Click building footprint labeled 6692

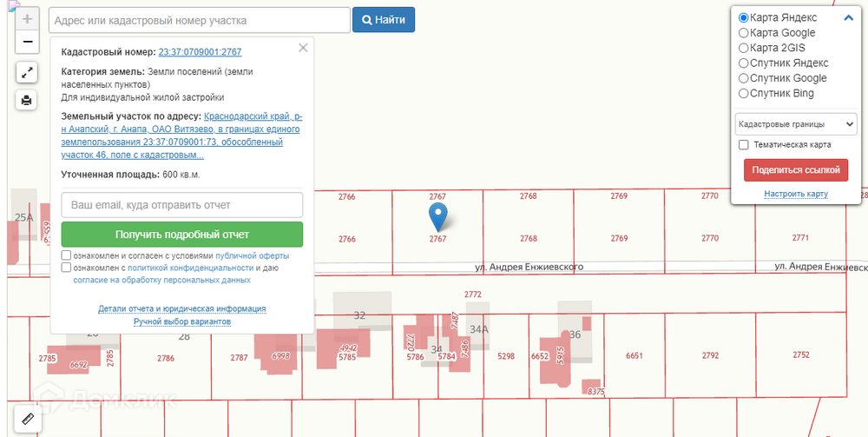pyautogui.click(x=74, y=360)
